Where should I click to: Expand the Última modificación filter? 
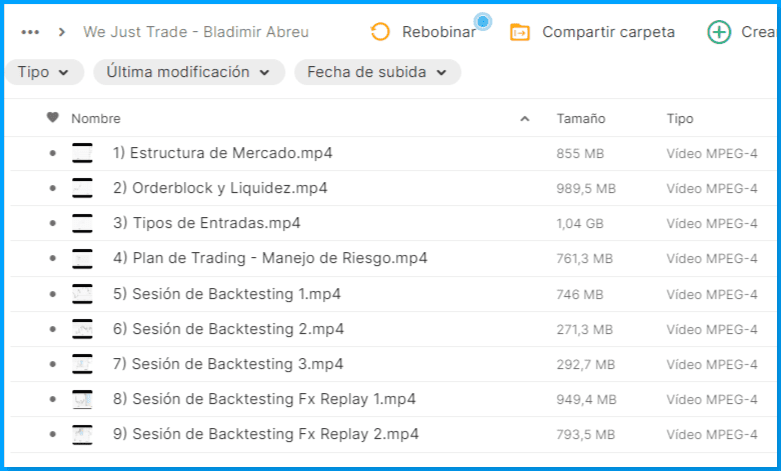[188, 72]
